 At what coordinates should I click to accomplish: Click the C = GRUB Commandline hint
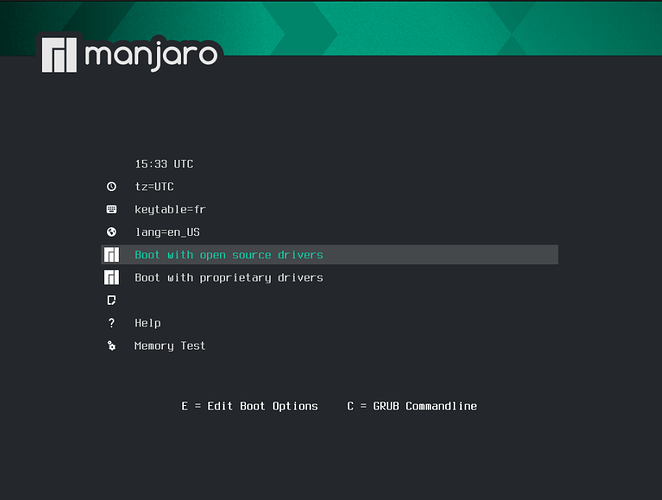point(412,406)
